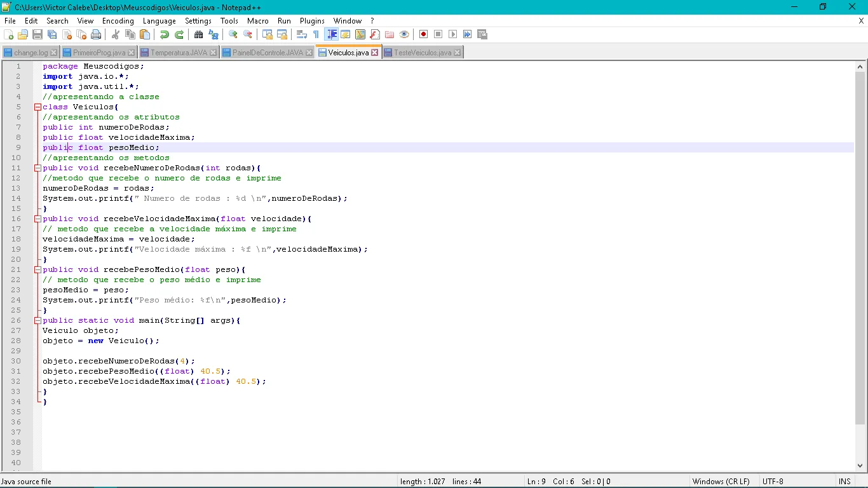Viewport: 868px width, 488px height.
Task: Click the Cut scissors icon
Action: 116,34
